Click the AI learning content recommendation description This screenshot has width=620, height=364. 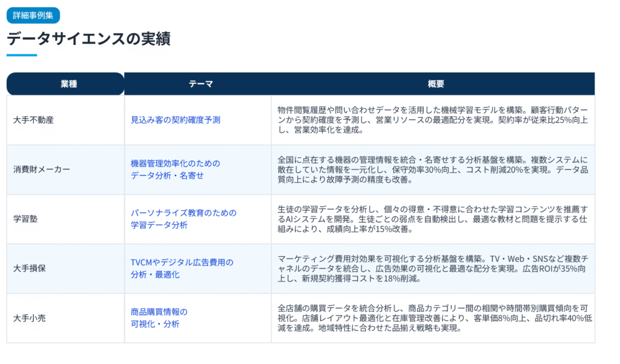click(432, 219)
